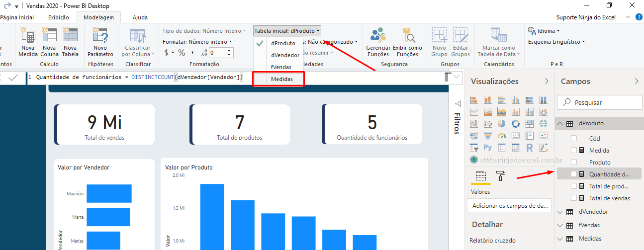Screen dimensions: 644x250
Task: Click the Novo Grupo icon
Action: click(439, 36)
